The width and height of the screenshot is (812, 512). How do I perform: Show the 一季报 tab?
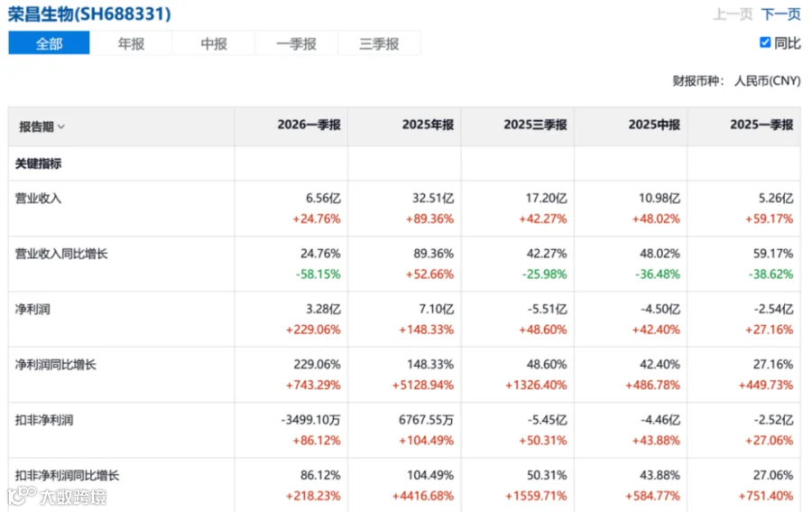(296, 43)
